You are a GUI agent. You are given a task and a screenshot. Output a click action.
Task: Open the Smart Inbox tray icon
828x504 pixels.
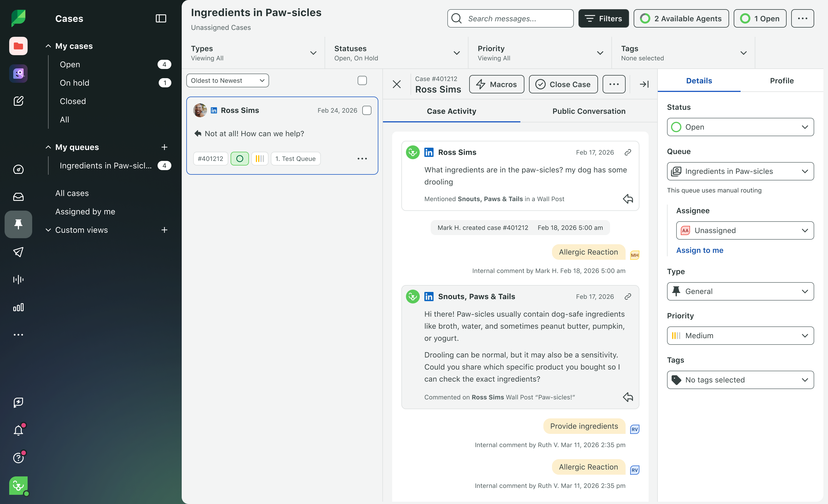[x=18, y=197]
